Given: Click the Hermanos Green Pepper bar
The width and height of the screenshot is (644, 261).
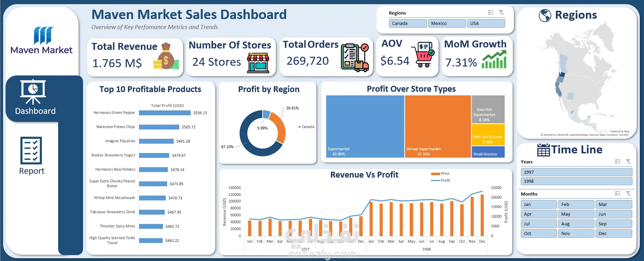Looking at the screenshot, I should pos(165,113).
